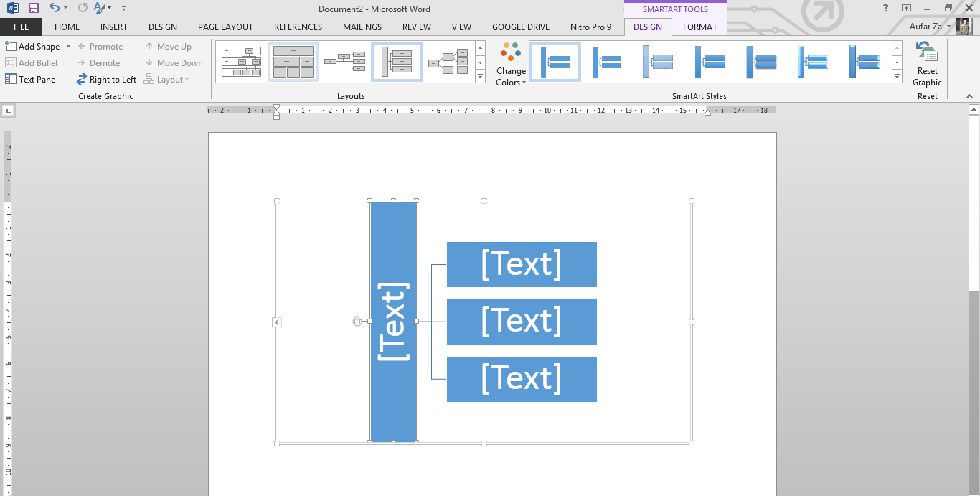Screen dimensions: 980x496
Task: Open Microsoft Word Help question mark
Action: [885, 8]
